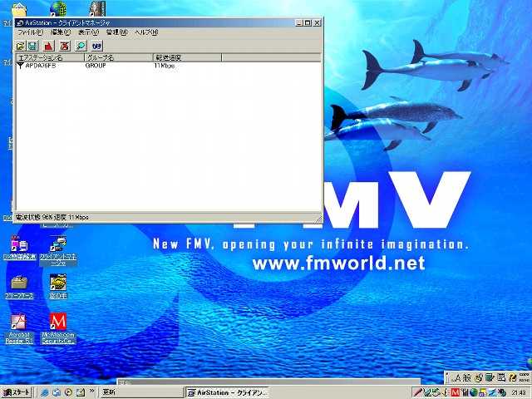Sort by the グループ名 column header

[118, 57]
